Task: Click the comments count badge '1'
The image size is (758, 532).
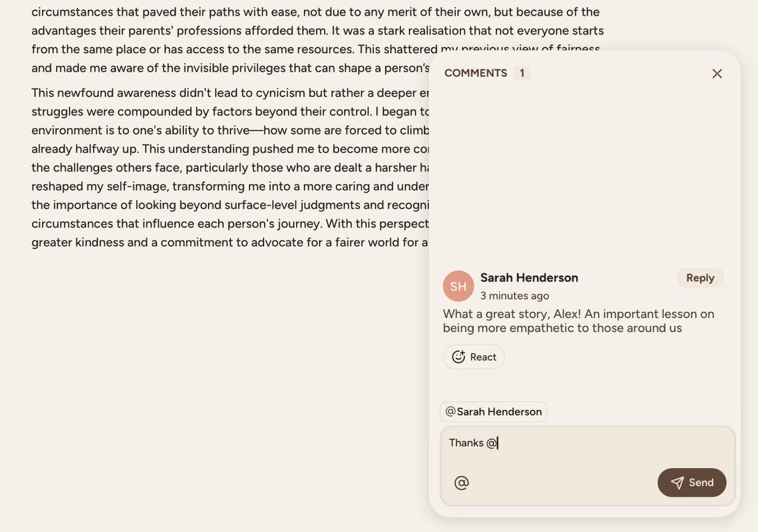Action: (522, 73)
